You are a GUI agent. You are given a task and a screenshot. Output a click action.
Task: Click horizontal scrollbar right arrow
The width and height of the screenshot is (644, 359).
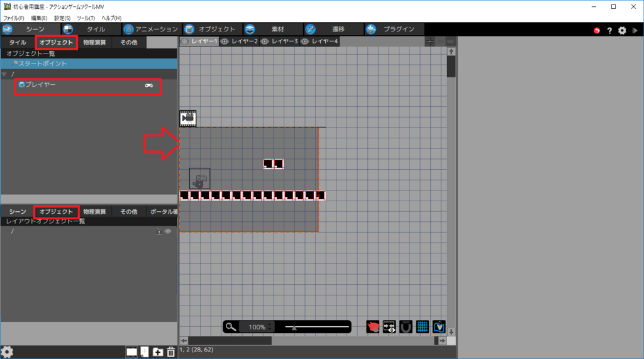(442, 341)
